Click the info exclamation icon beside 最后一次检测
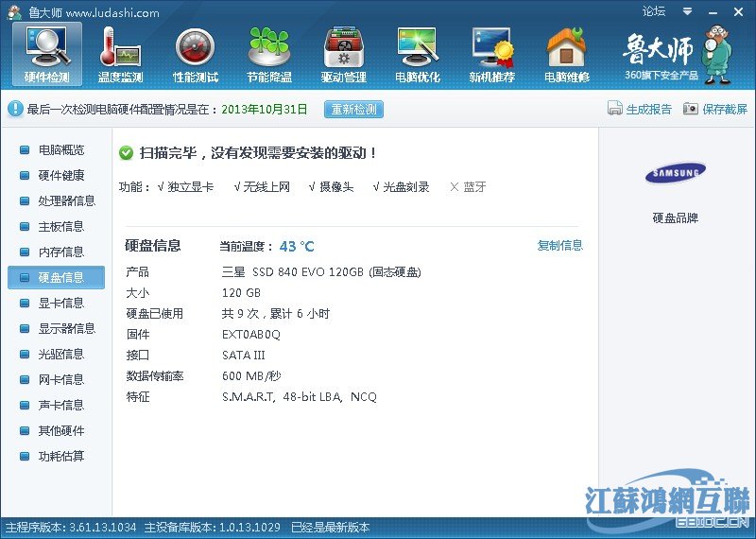This screenshot has height=539, width=756. (x=15, y=109)
